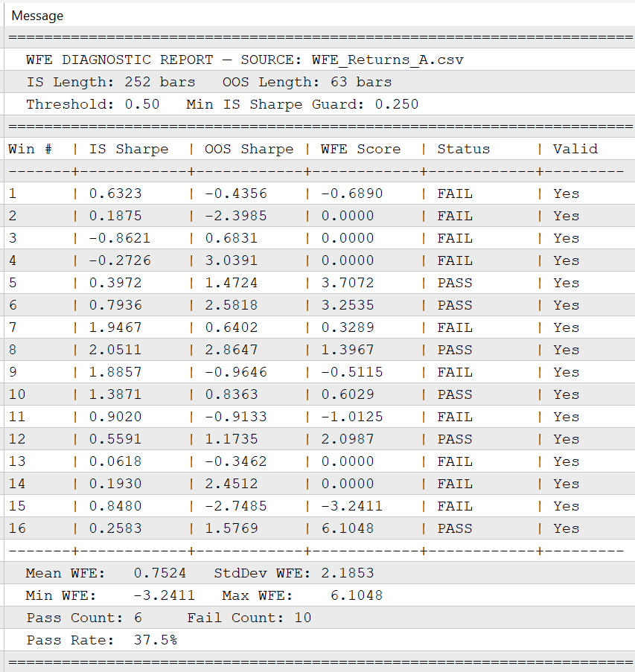Select row with WFE Score 2.0987
Viewport: 635px width, 672px height.
(319, 438)
